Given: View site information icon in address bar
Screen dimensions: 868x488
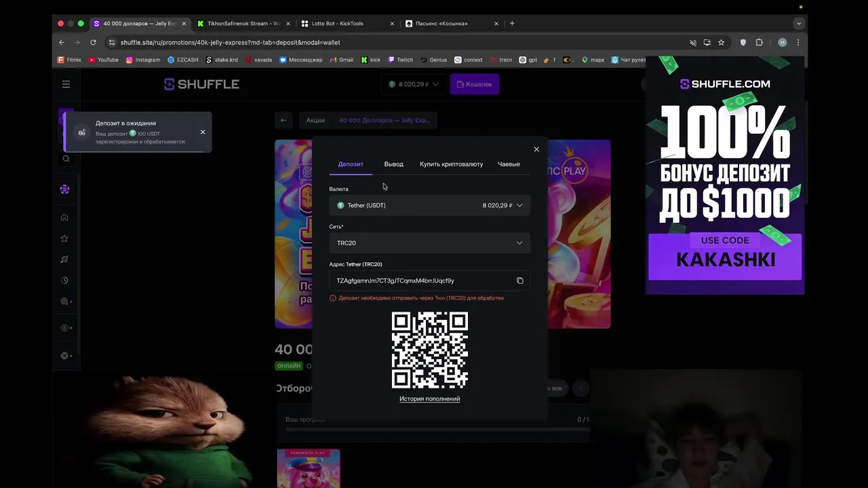Looking at the screenshot, I should (112, 42).
